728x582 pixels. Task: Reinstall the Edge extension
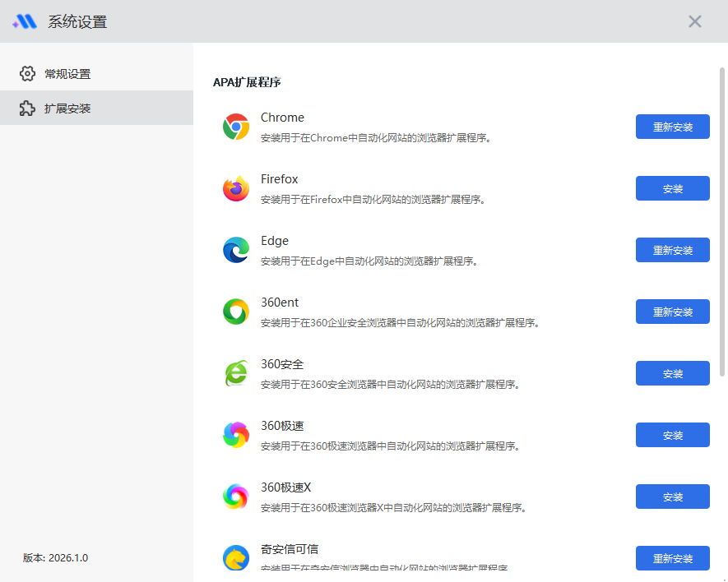click(672, 250)
